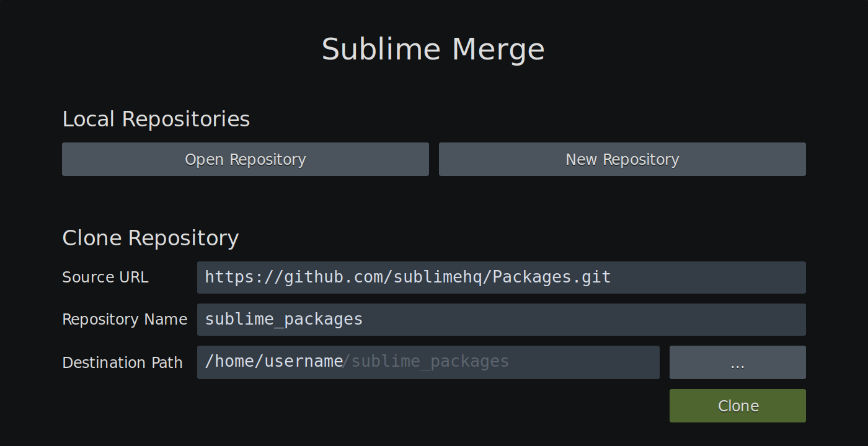This screenshot has width=868, height=446.
Task: Focus the Destination Path input field
Action: tap(583, 362)
